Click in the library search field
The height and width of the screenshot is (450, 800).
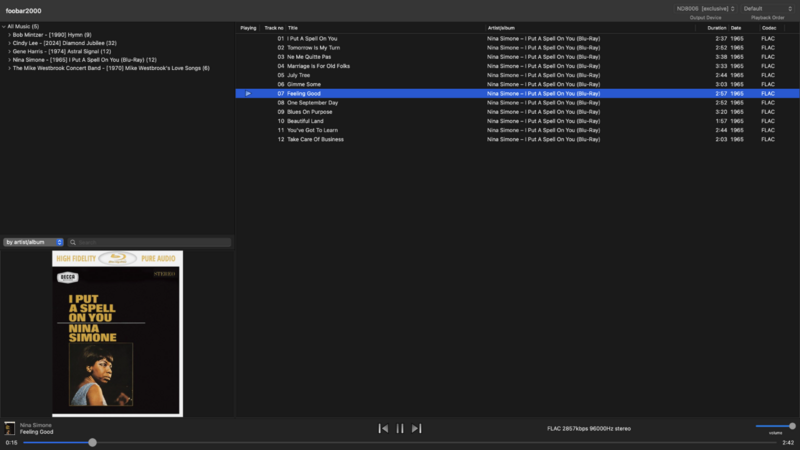152,242
